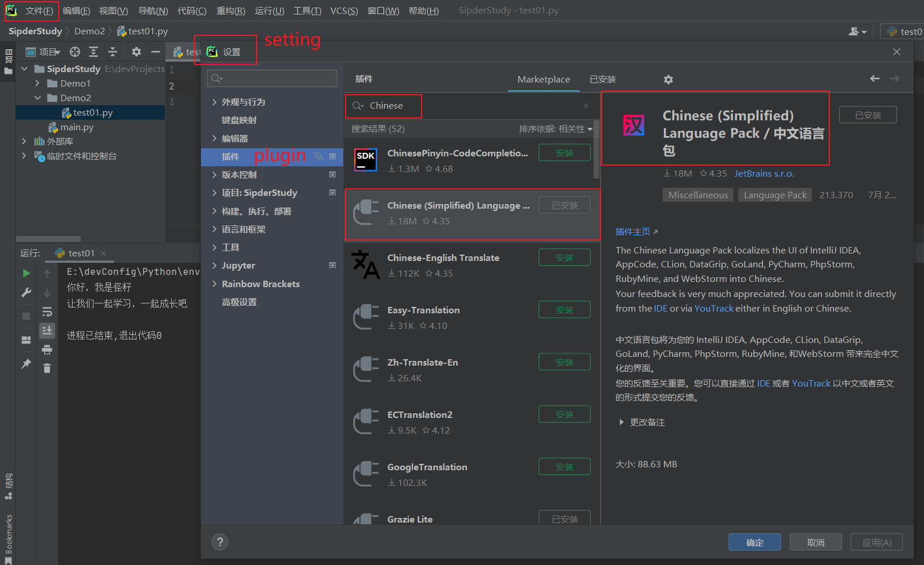Clear the Chinese plugin search text

(x=586, y=106)
